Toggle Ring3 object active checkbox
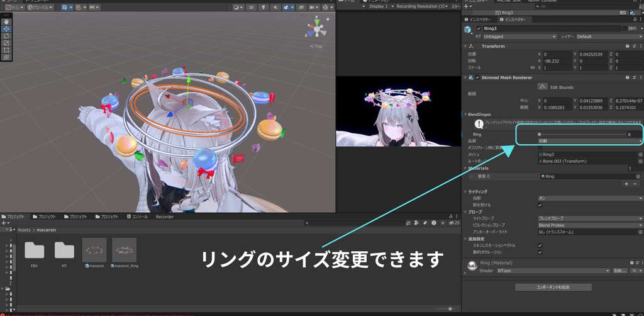The width and height of the screenshot is (644, 316). coord(479,29)
